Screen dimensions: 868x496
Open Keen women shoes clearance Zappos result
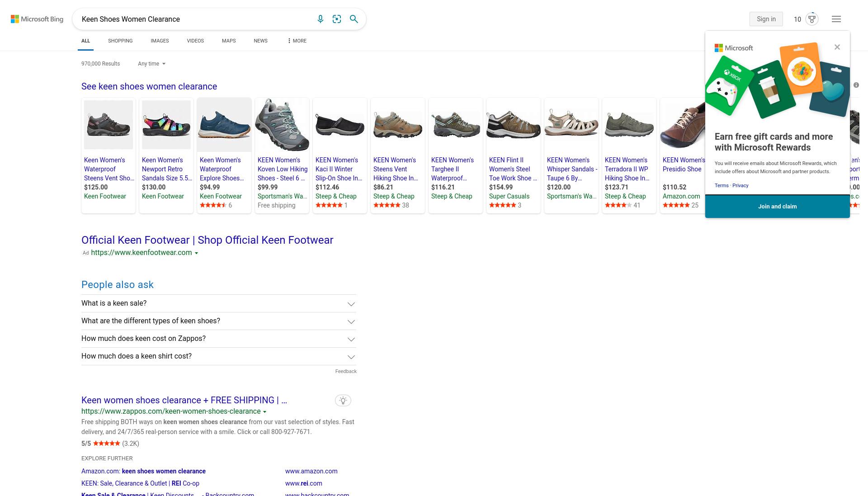click(x=184, y=400)
